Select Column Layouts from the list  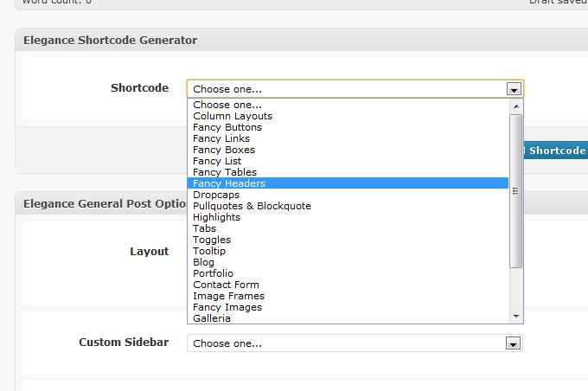[348, 116]
